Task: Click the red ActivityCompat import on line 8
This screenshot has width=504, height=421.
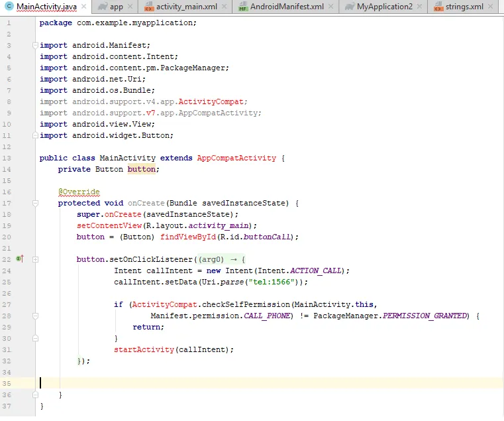Action: [x=211, y=101]
